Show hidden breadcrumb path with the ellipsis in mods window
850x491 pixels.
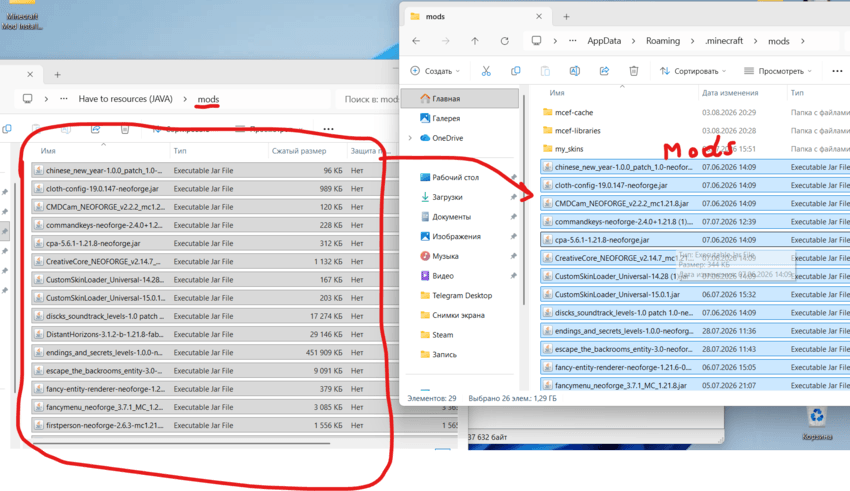(572, 41)
